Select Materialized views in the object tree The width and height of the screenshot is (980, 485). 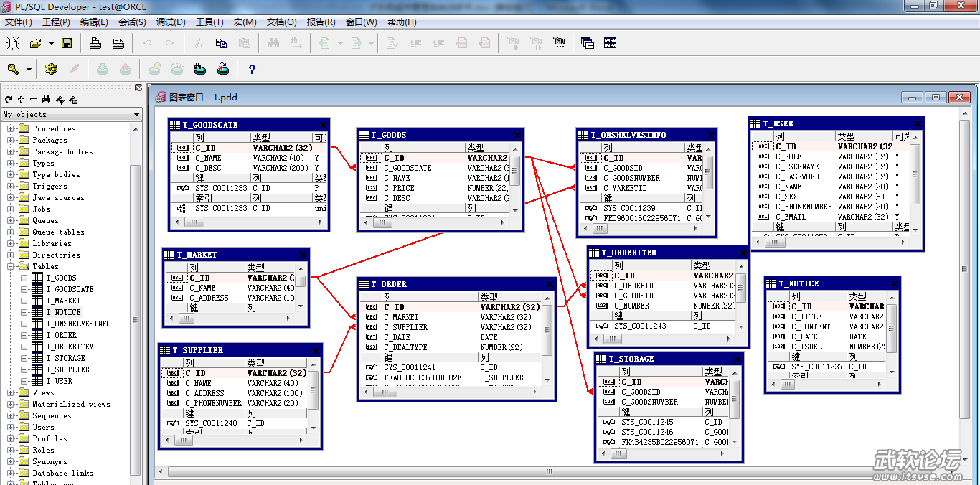pos(71,404)
